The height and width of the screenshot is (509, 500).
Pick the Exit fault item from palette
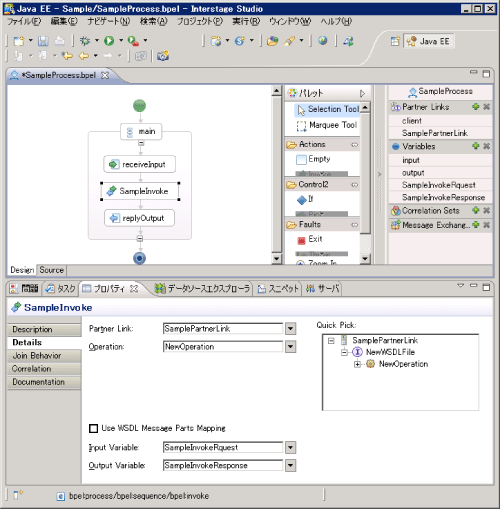coord(309,239)
